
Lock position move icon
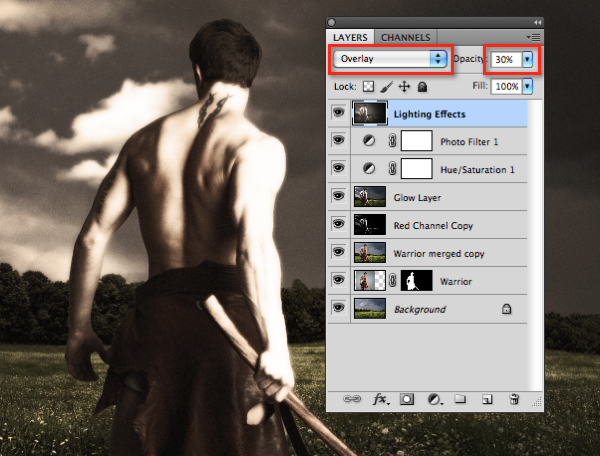click(x=404, y=86)
